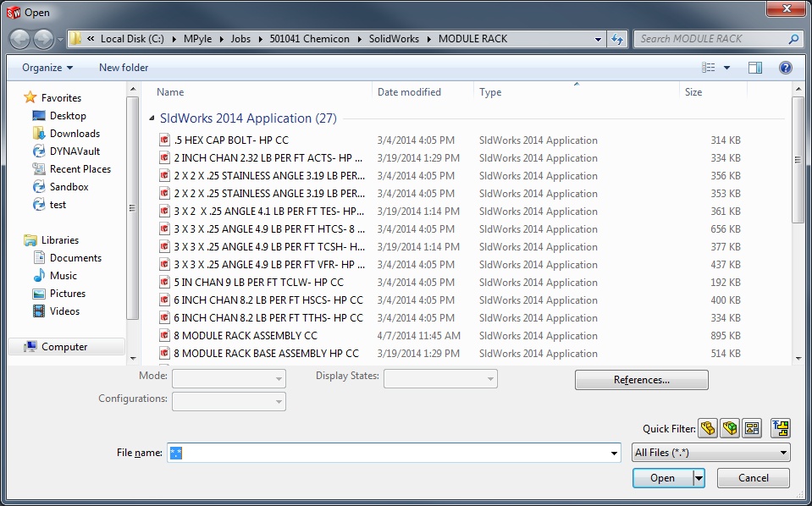Click the References... button

[x=642, y=380]
